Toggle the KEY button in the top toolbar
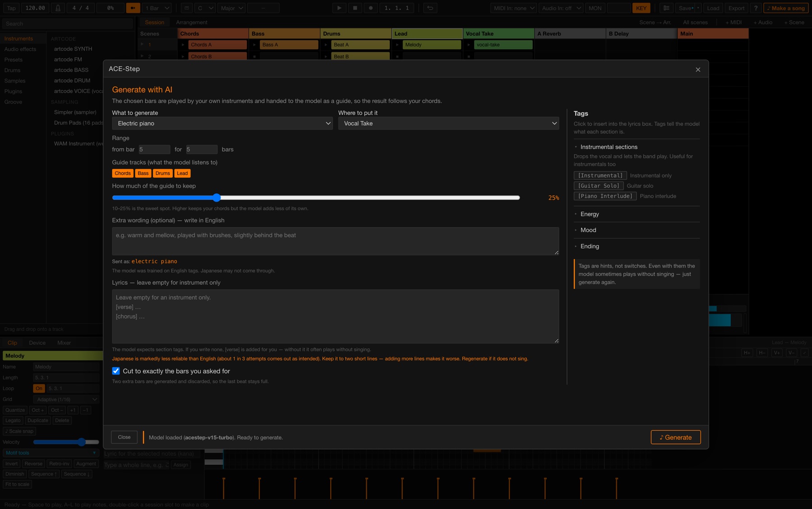Screen dimensions: 812x509 pos(641,8)
